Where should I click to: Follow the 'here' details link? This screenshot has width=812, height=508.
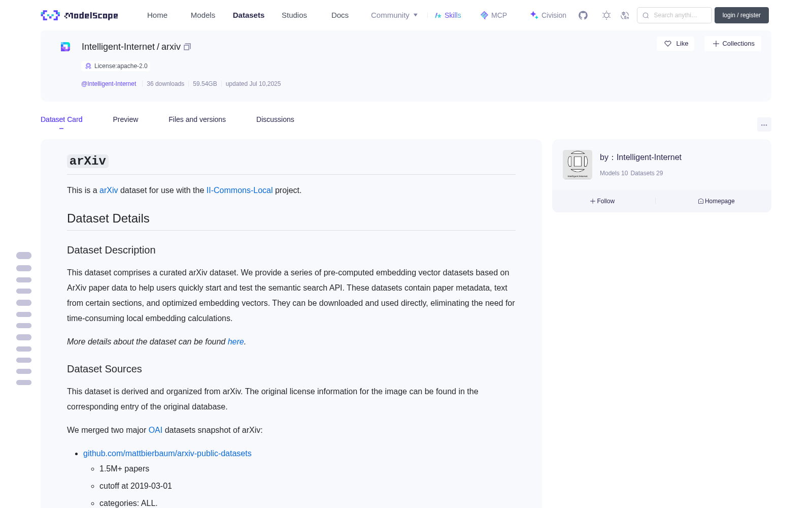[235, 341]
